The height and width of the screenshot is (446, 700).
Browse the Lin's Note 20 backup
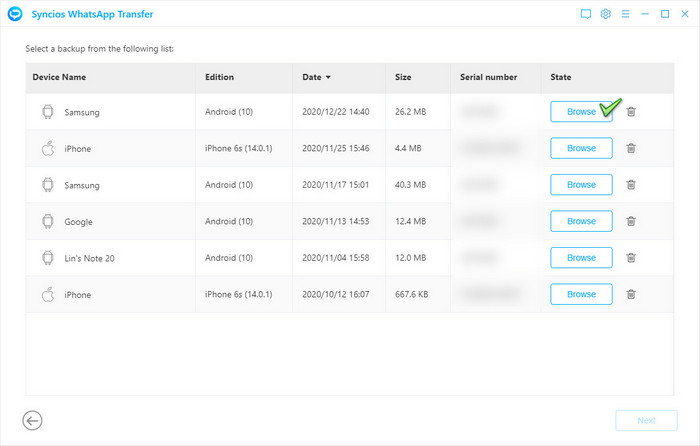(581, 258)
